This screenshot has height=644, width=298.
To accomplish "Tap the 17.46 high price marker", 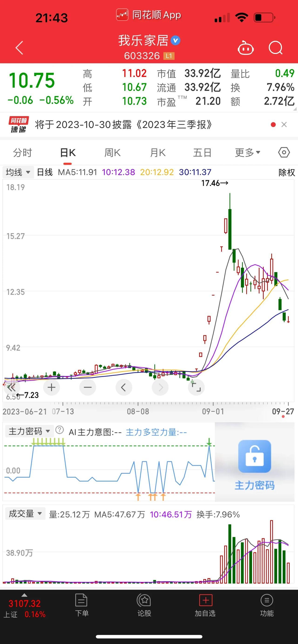I will (x=215, y=183).
